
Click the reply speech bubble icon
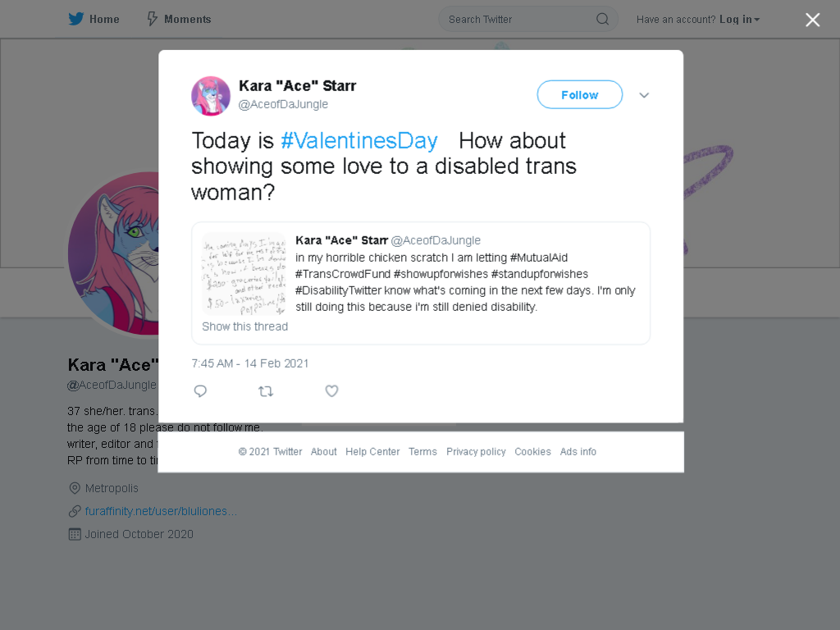(200, 391)
